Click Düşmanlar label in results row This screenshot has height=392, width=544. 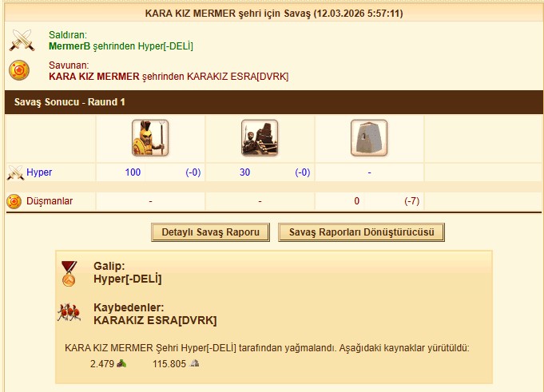point(50,201)
